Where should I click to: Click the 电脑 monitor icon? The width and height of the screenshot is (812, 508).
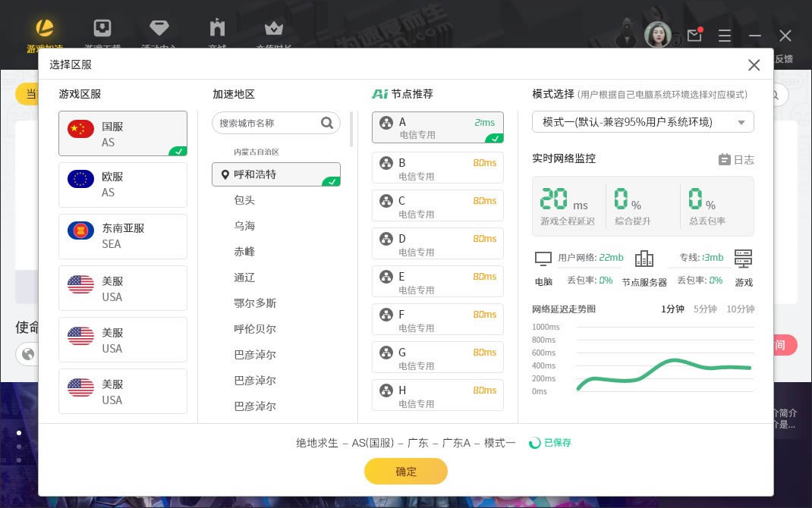point(543,259)
